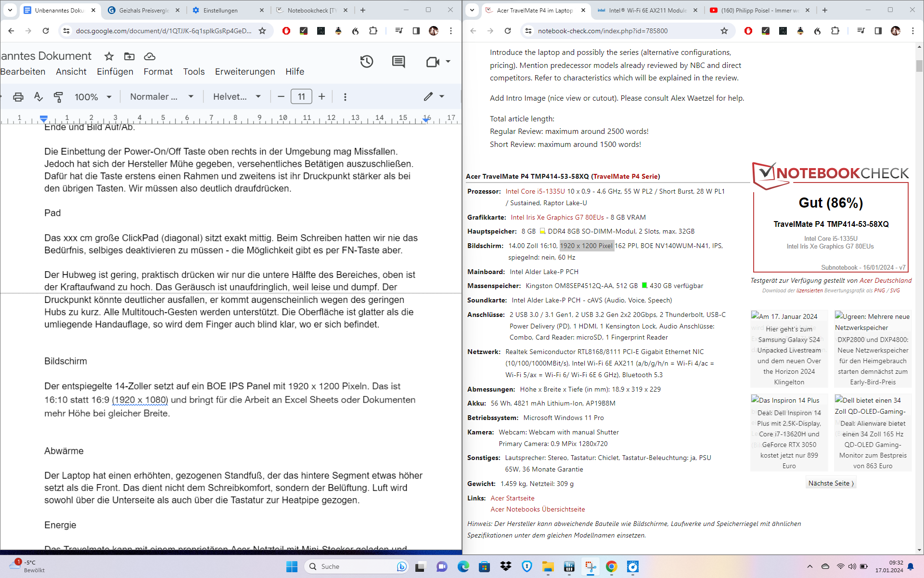Print the Google Docs document
Screen dimensions: 924x578
tap(18, 97)
